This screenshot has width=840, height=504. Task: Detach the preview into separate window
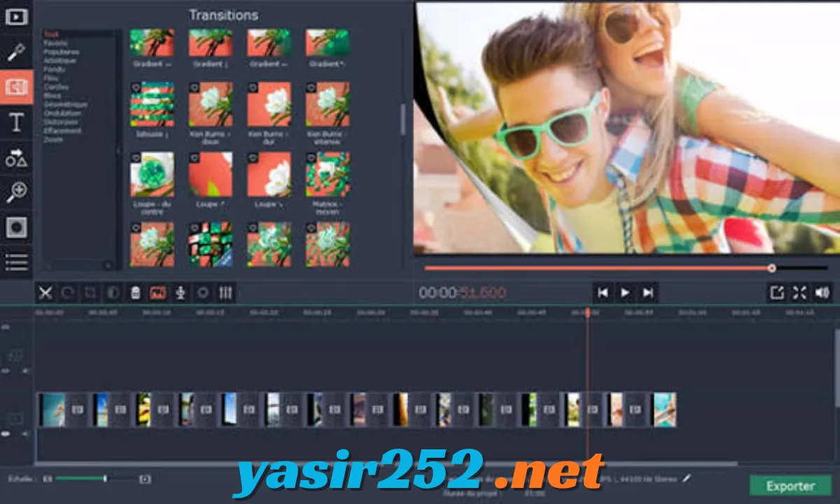777,293
